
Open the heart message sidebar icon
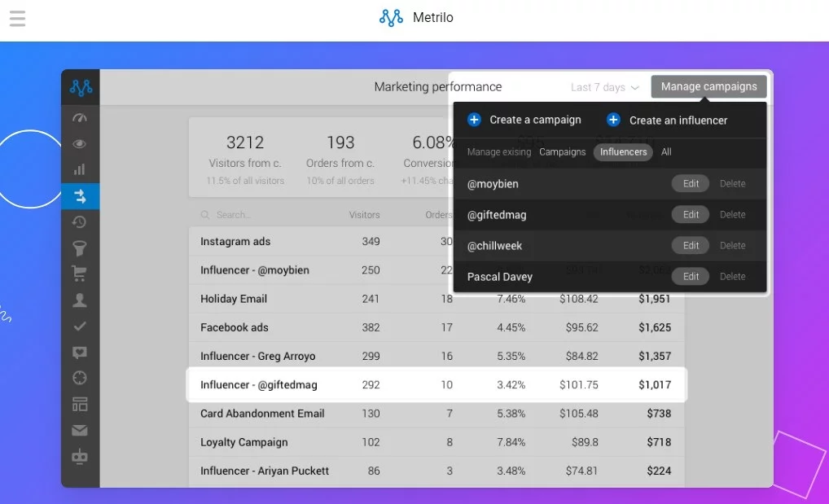point(80,353)
